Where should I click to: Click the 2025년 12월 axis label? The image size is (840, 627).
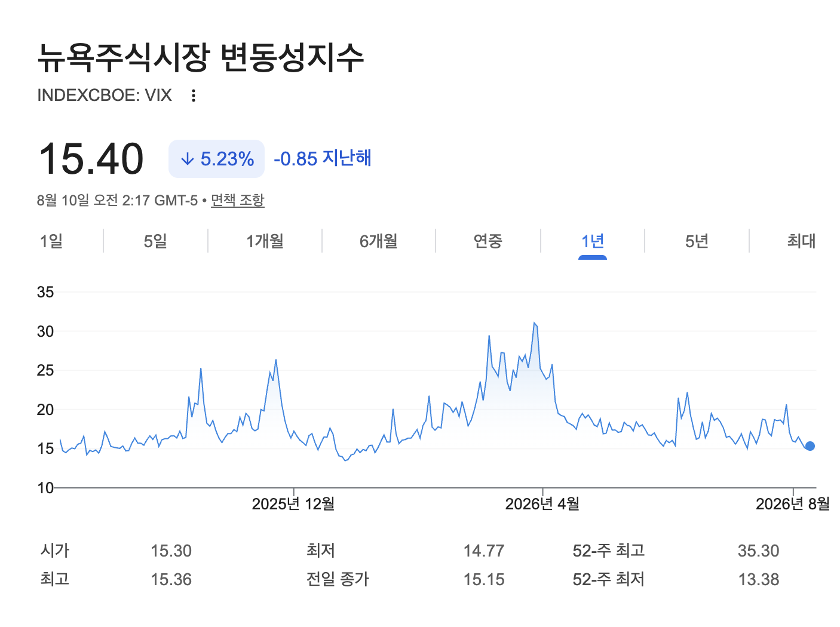pos(293,504)
